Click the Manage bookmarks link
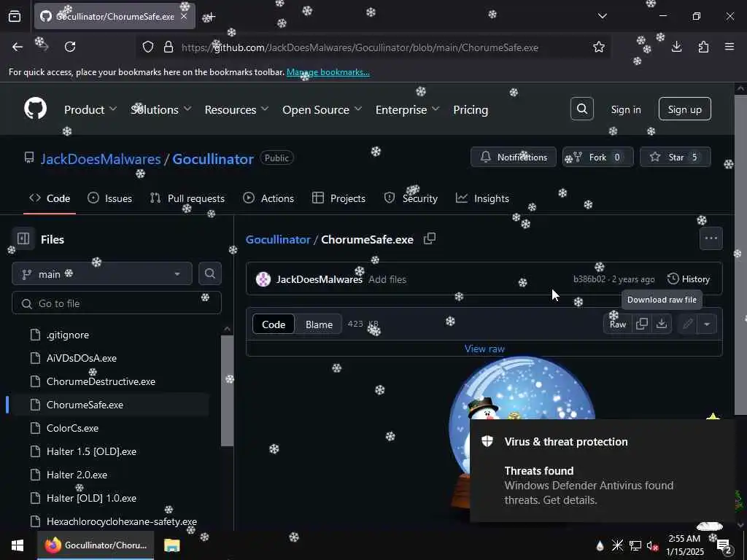Screen dimensions: 747x560 pos(328,72)
